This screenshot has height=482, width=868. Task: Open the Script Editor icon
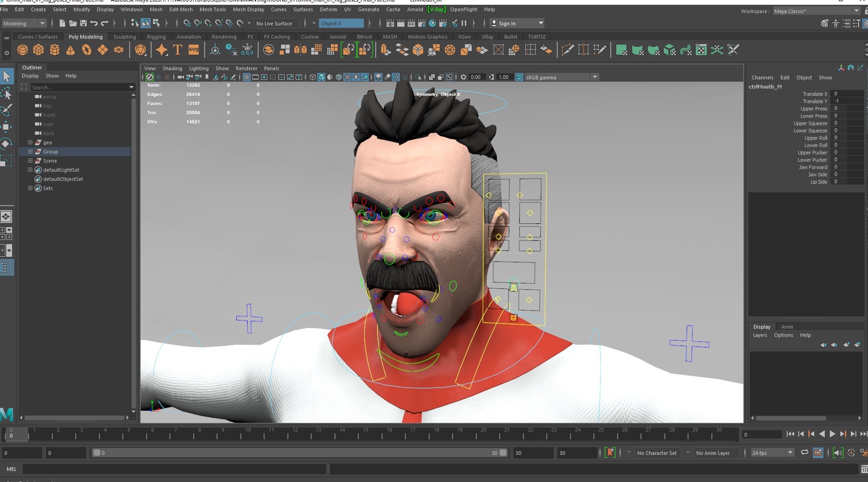pyautogui.click(x=864, y=469)
